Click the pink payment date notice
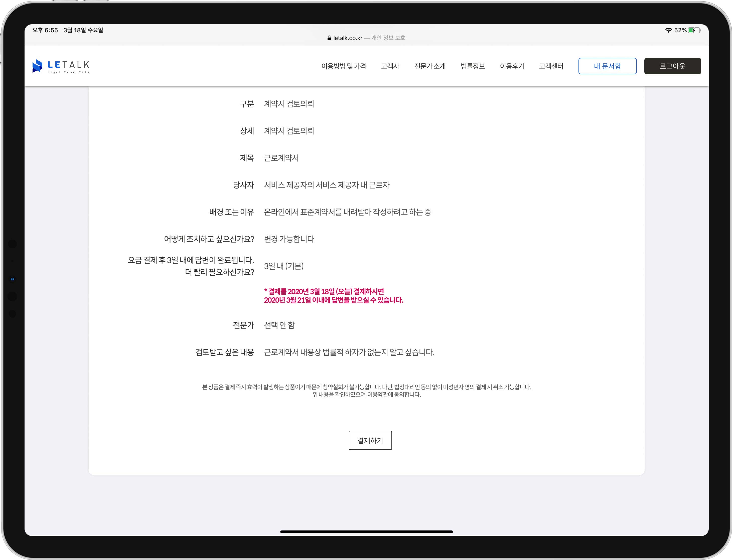Viewport: 732px width, 560px height. (x=334, y=296)
